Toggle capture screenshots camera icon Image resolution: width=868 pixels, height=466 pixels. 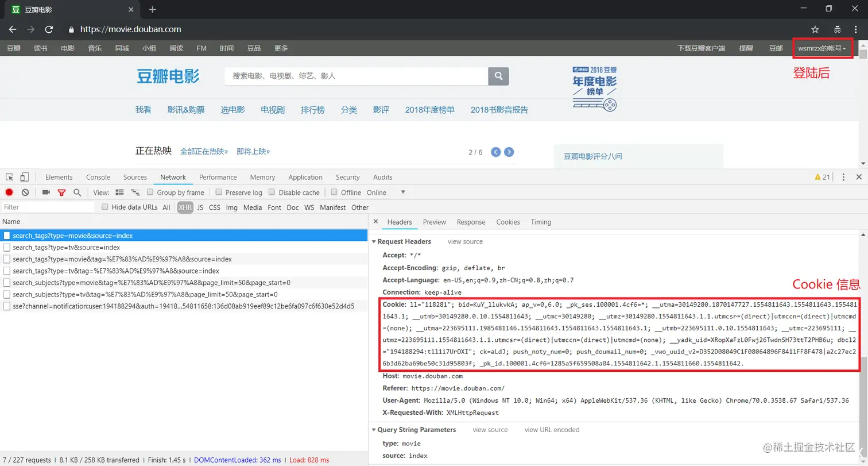[46, 192]
